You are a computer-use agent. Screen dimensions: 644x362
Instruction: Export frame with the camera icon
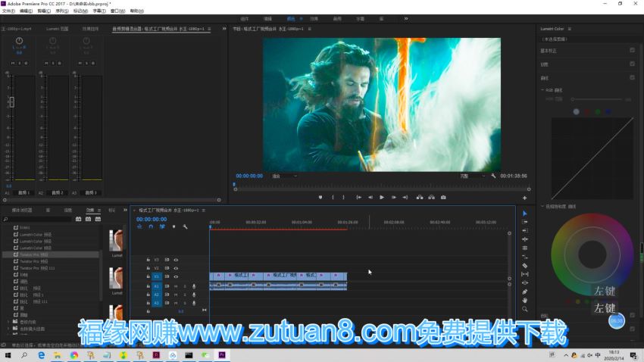tap(443, 198)
